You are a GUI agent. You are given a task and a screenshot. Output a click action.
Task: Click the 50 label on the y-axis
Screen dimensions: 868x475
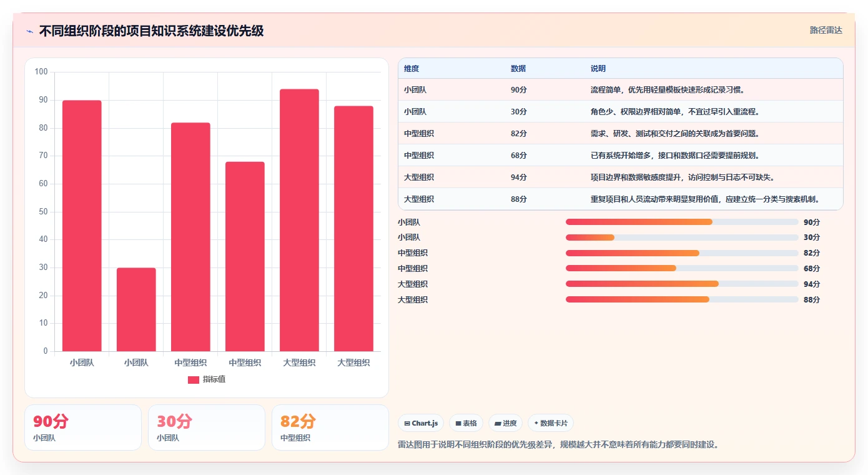[x=43, y=212]
